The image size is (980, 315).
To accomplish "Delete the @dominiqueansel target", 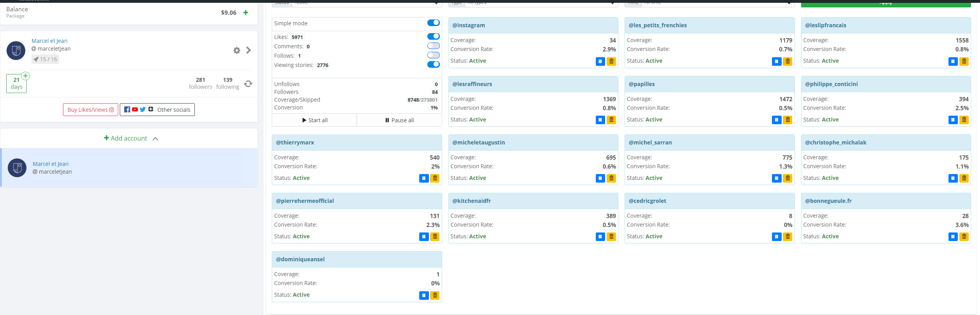I will click(435, 296).
